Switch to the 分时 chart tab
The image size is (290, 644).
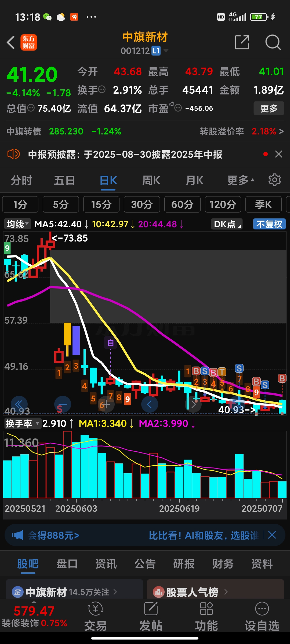tap(21, 180)
